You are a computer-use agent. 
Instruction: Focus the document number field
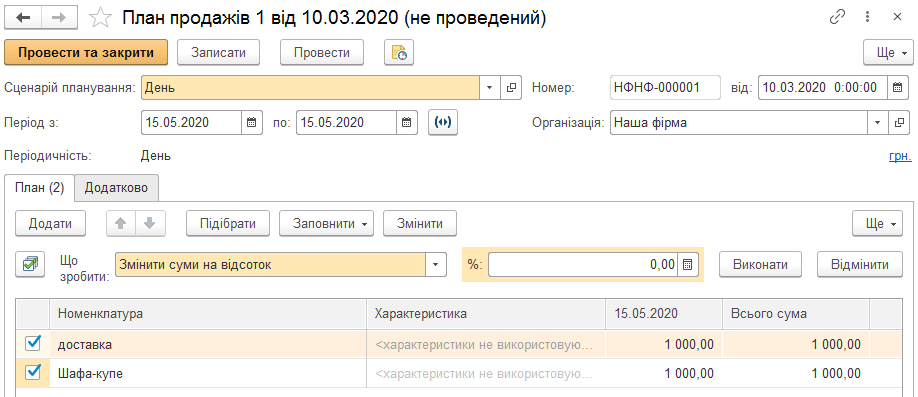click(x=665, y=88)
